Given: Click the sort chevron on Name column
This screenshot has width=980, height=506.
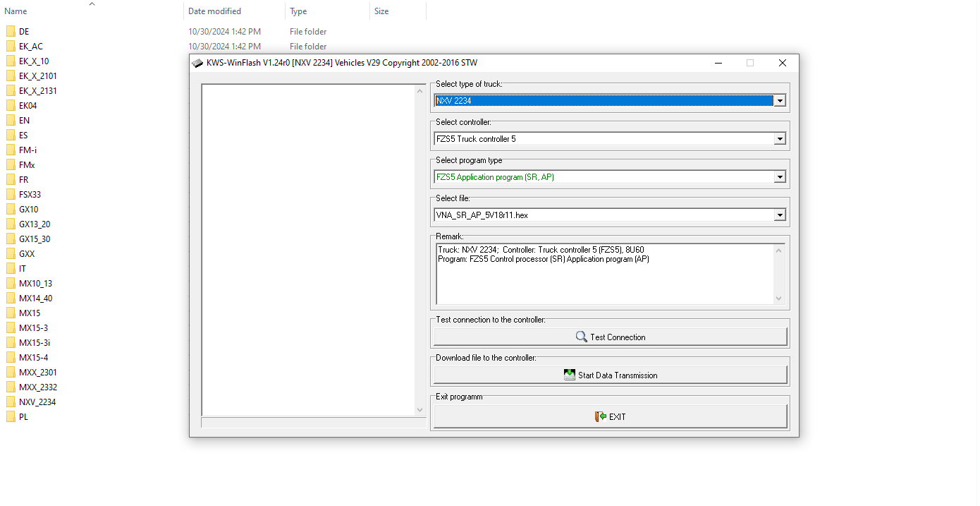Looking at the screenshot, I should click(x=92, y=4).
